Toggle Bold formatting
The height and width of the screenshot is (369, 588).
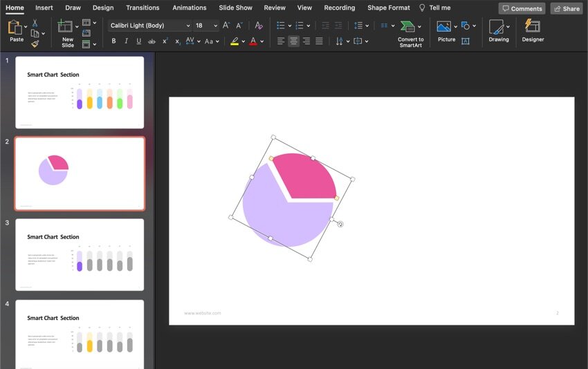click(x=113, y=41)
